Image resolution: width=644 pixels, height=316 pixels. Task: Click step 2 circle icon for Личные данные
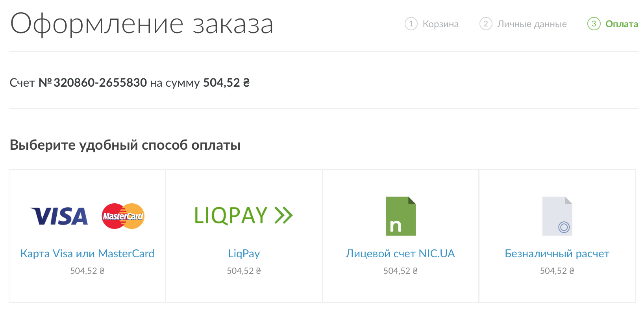click(x=486, y=24)
